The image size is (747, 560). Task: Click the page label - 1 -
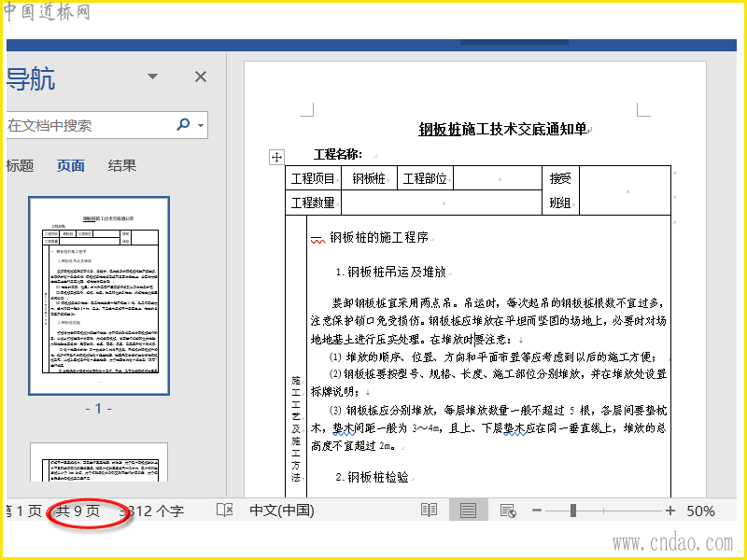tap(99, 409)
